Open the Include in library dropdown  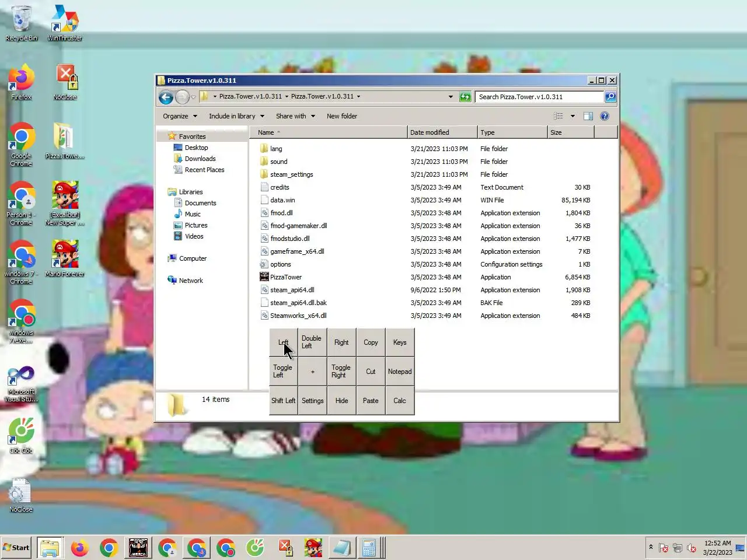tap(236, 116)
